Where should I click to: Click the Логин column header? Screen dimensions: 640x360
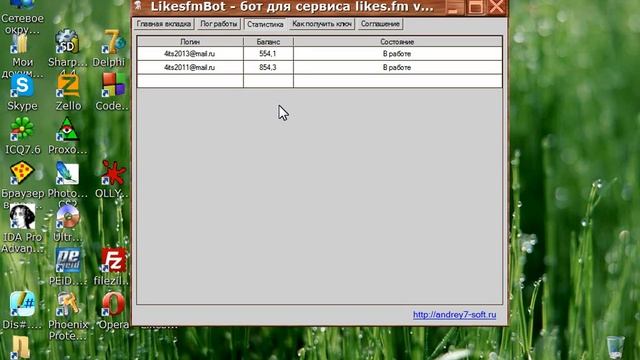coord(190,42)
